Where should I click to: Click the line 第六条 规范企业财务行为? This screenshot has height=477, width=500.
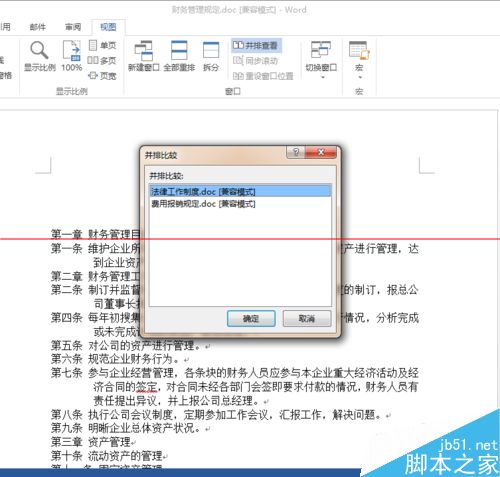[x=115, y=359]
